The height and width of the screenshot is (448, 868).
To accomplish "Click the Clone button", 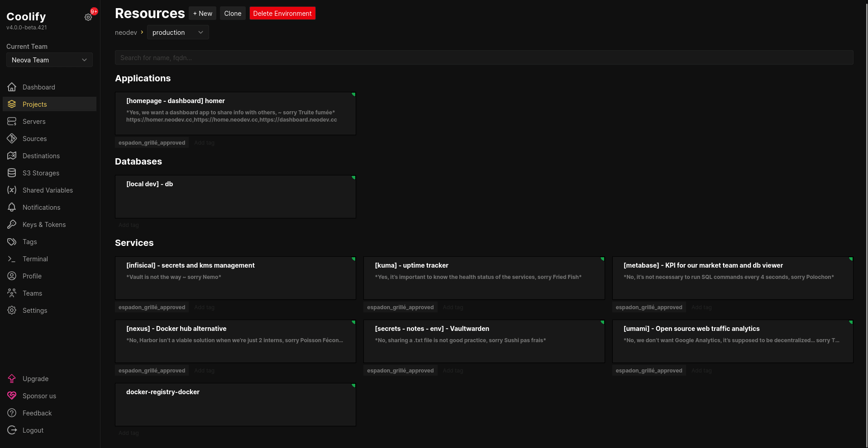I will 233,14.
